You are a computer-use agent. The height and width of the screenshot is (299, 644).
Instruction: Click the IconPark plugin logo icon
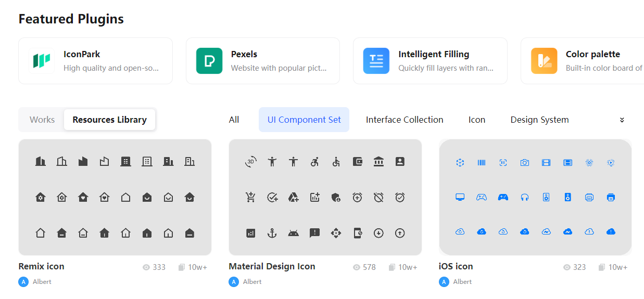(x=42, y=61)
